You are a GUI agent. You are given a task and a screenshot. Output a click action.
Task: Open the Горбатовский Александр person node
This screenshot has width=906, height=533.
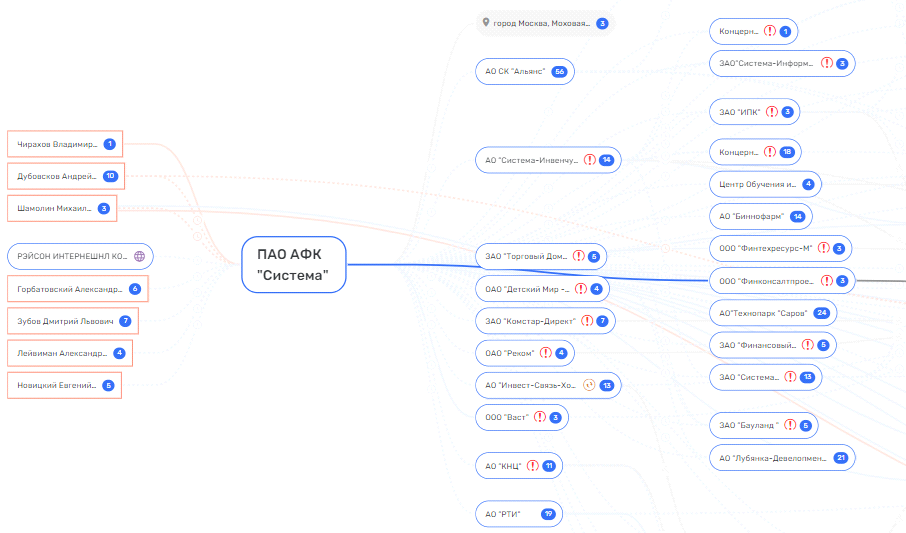(78, 288)
